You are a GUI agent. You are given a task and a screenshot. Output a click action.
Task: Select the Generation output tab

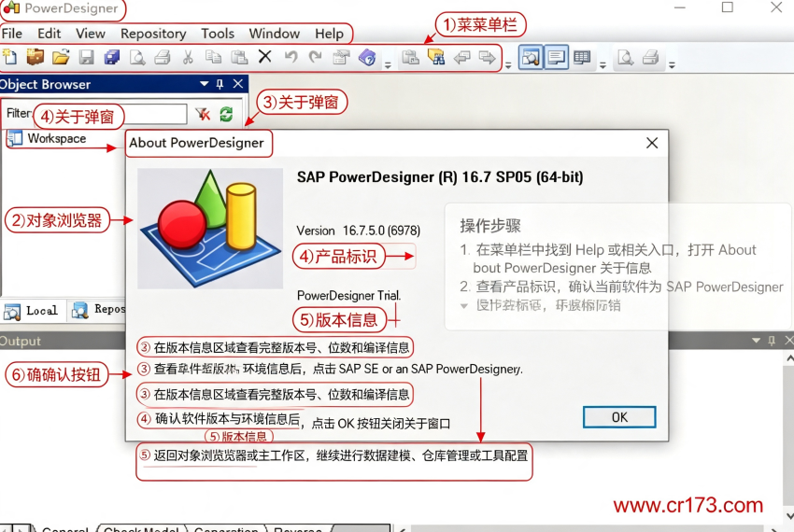tap(226, 528)
